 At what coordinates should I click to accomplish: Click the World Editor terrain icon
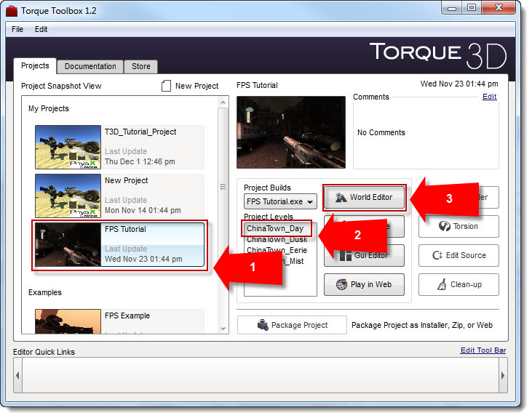coord(341,197)
